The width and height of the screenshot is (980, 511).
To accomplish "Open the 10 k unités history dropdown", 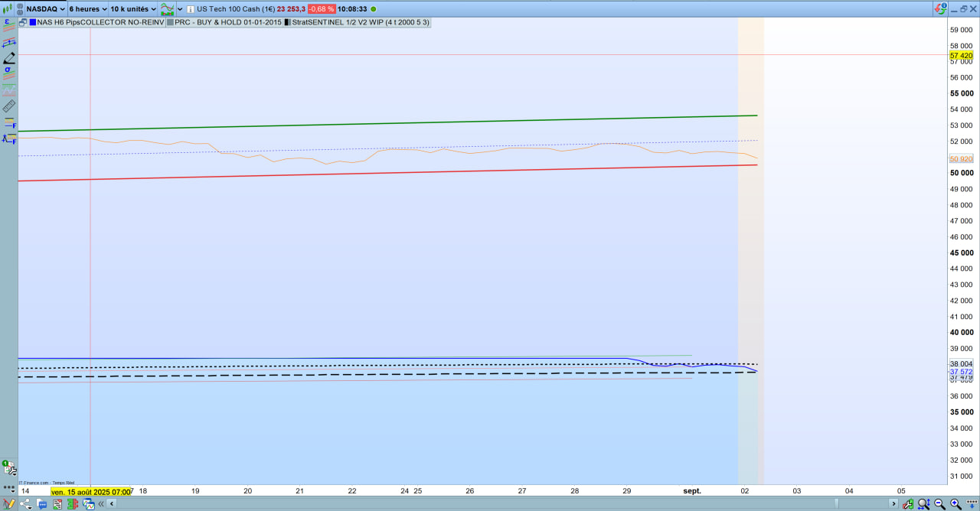I will (x=133, y=9).
